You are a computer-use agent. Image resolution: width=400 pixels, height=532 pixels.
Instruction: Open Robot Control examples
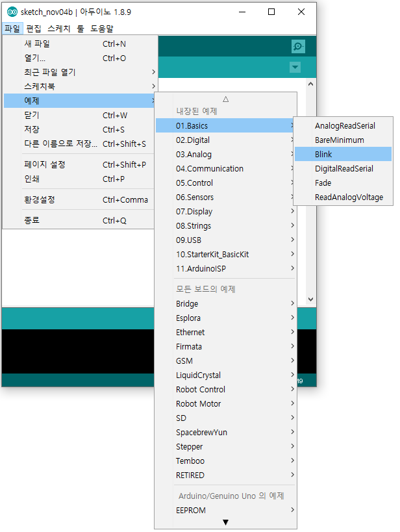coord(225,389)
